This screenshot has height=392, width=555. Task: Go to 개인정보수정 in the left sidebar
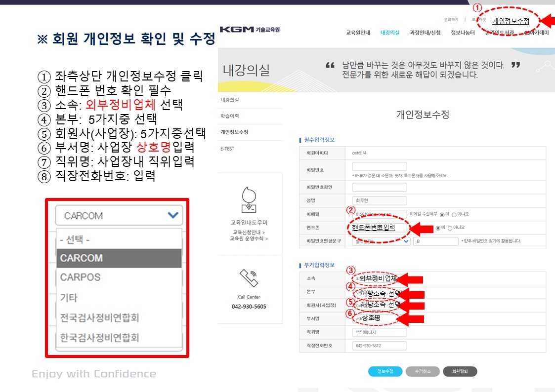[234, 132]
